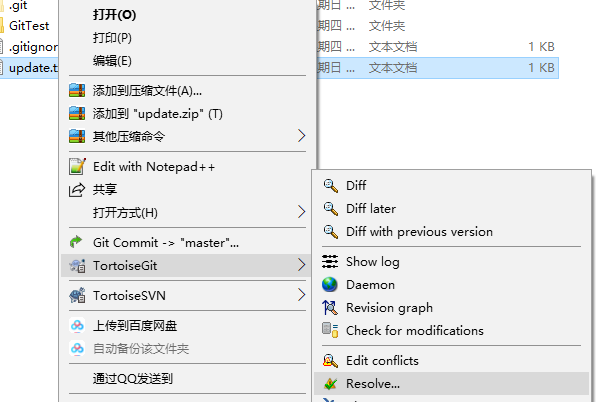Expand the 打开方式(H) submenu arrow

[301, 212]
